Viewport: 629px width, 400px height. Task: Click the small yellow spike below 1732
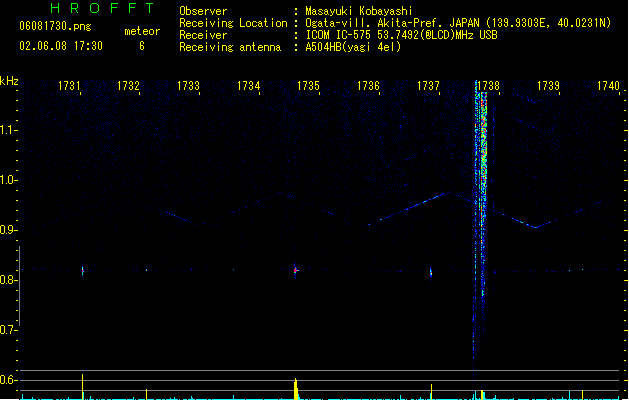(x=146, y=394)
